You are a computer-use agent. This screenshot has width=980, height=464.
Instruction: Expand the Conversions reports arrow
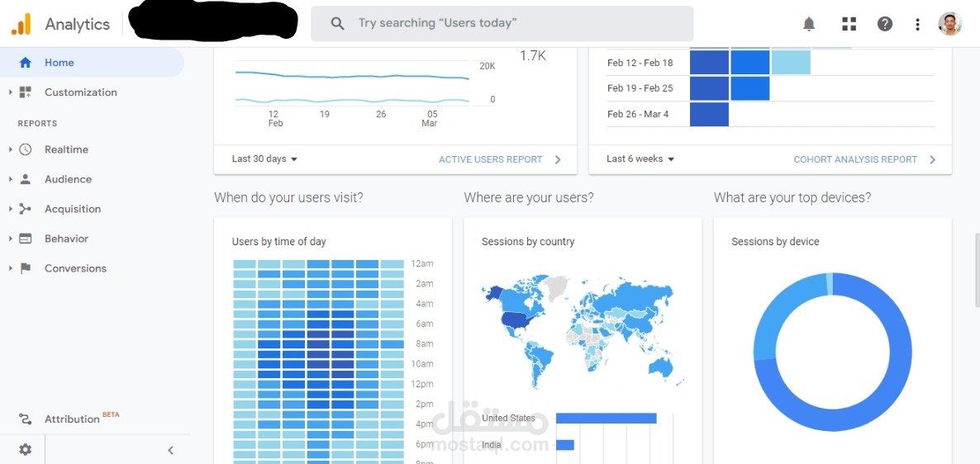pos(10,268)
